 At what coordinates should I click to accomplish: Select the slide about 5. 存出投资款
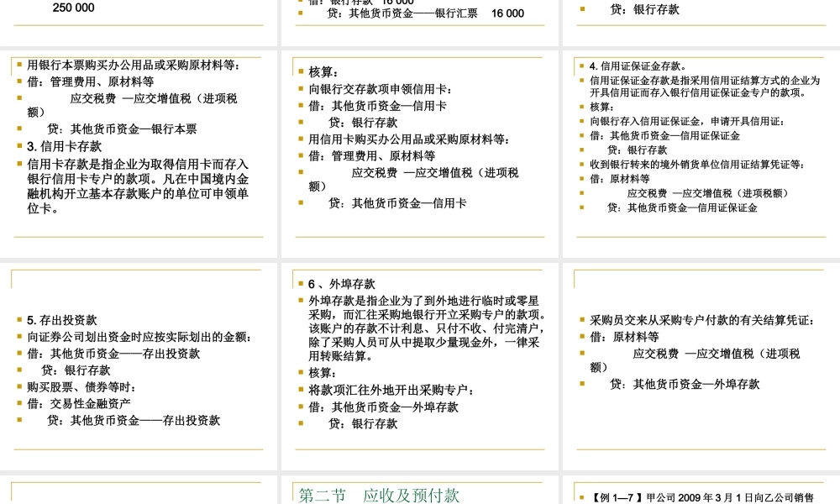[139, 361]
